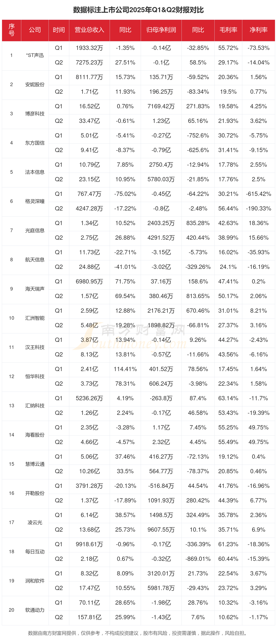Viewport: 277px width, 644px height.
Task: Select company name 格灵深瞳
Action: click(35, 201)
